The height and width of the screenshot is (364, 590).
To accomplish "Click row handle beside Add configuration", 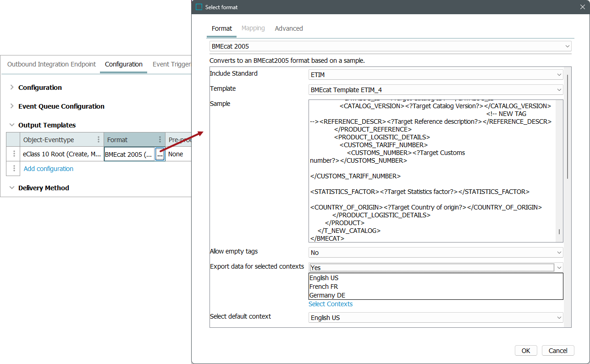I will (14, 169).
